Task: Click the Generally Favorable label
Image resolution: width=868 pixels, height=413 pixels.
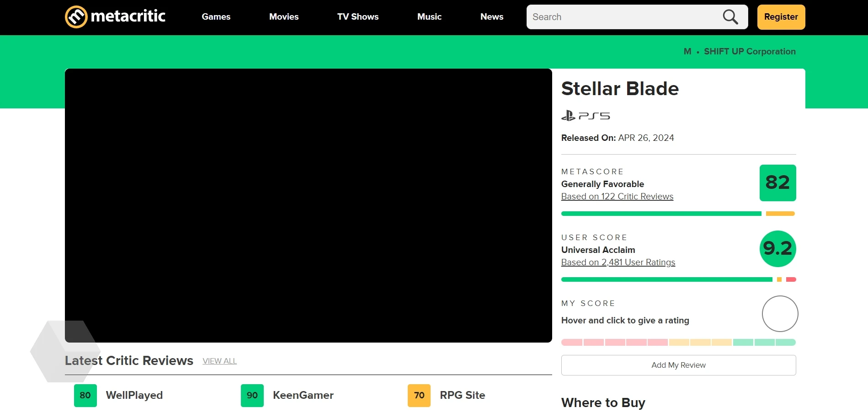Action: pyautogui.click(x=602, y=184)
